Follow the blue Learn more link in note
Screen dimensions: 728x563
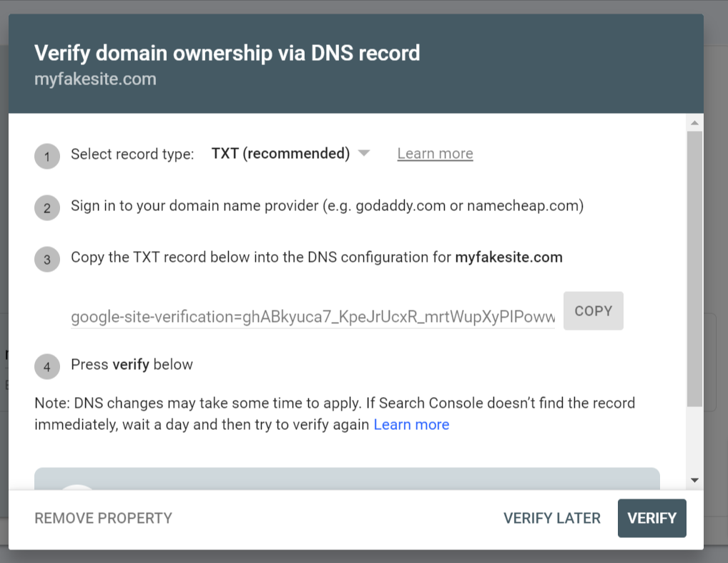(411, 424)
